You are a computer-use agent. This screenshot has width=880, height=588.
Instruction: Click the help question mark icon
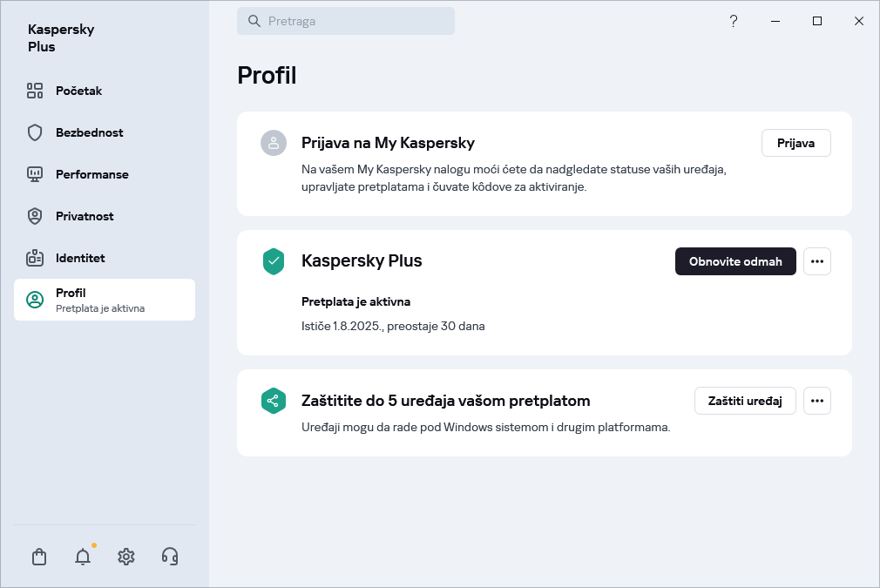tap(734, 21)
